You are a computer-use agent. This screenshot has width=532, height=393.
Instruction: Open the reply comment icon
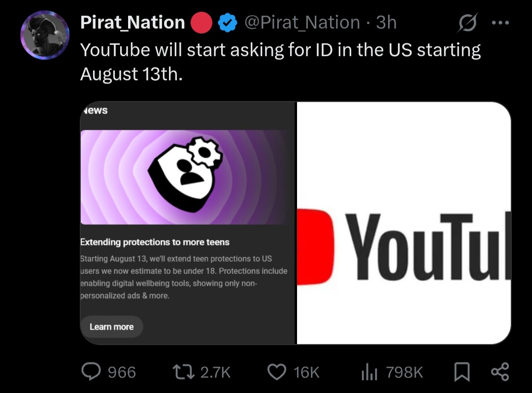click(91, 371)
